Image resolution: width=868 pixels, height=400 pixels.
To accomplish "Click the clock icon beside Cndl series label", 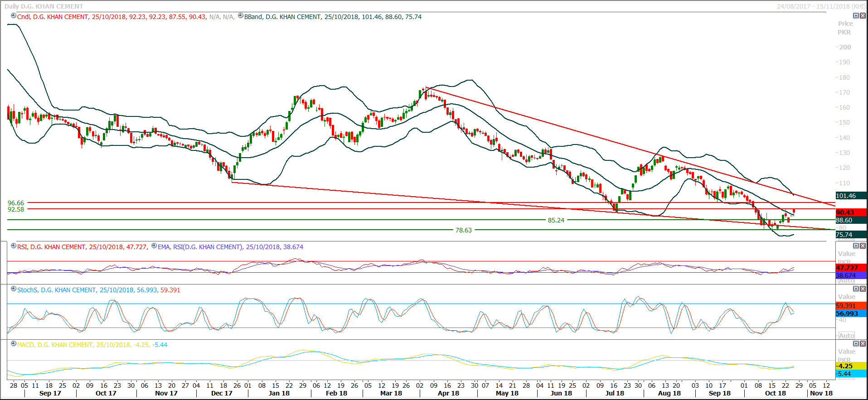I will pyautogui.click(x=14, y=16).
